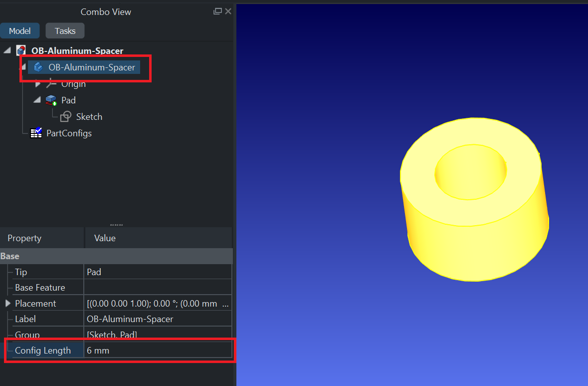Select the Config Length property
The image size is (588, 386).
pos(43,351)
